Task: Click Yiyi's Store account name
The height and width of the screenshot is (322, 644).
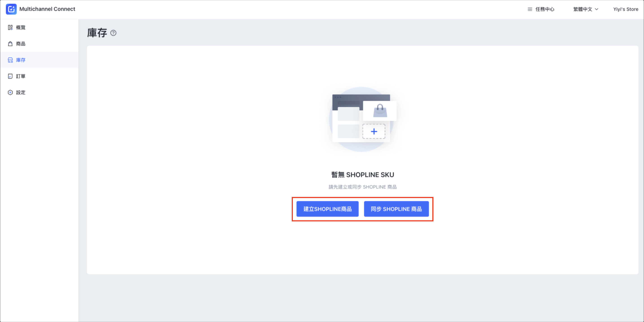Action: click(625, 9)
